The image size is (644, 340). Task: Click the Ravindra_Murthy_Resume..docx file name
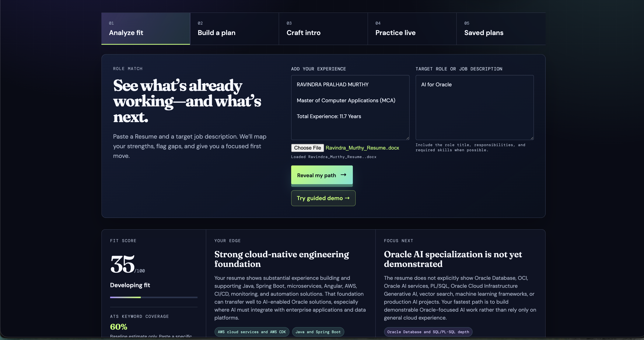click(x=362, y=148)
